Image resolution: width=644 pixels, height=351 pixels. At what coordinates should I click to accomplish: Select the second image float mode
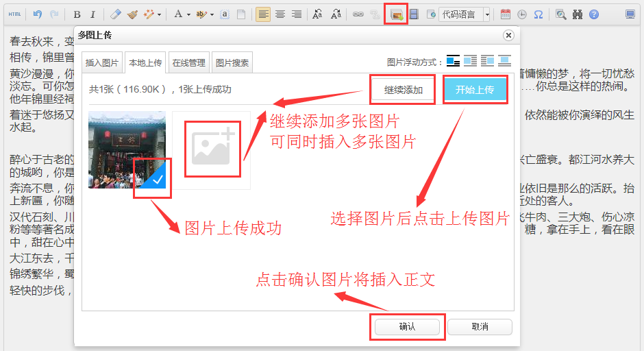coord(470,61)
